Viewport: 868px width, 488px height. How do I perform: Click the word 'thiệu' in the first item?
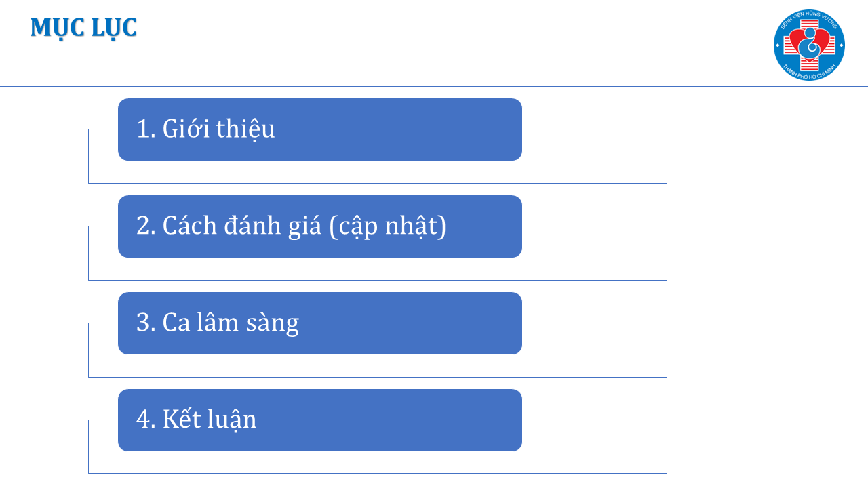245,129
